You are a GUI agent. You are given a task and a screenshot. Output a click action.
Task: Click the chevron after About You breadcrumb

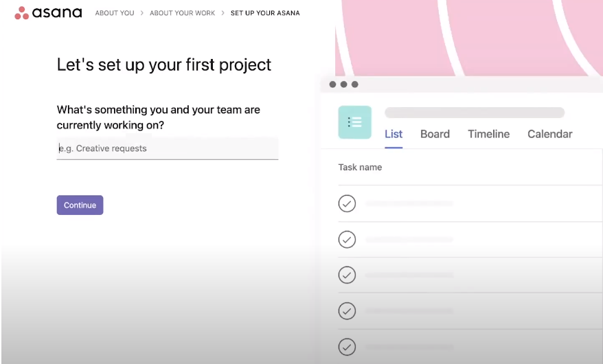click(x=142, y=13)
